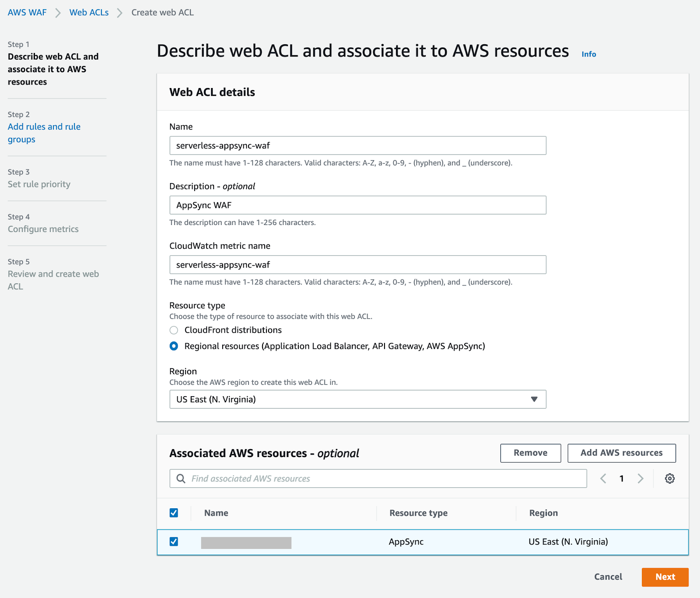Screen dimensions: 700x598
Task: Uncheck the AppSync resource row checkbox
Action: pyautogui.click(x=174, y=542)
